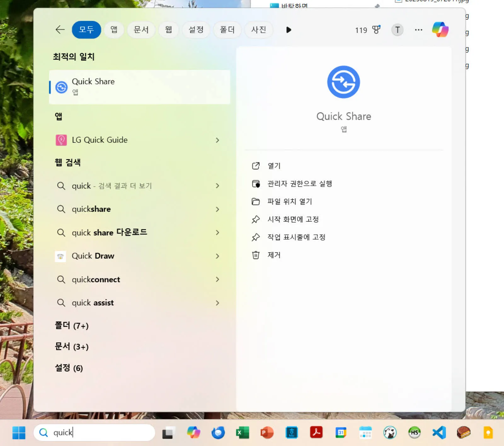Expand the 설정 (6) results section

click(x=69, y=368)
